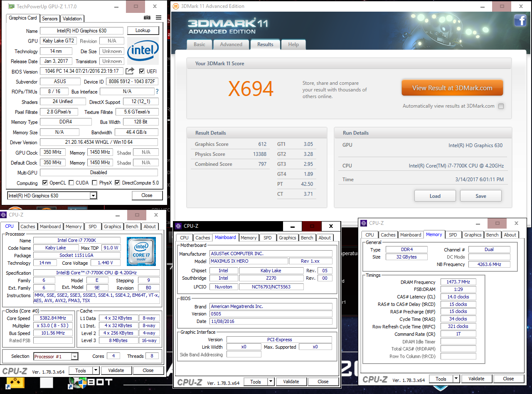Open the GPU-Z hamburger menu icon

point(158,17)
